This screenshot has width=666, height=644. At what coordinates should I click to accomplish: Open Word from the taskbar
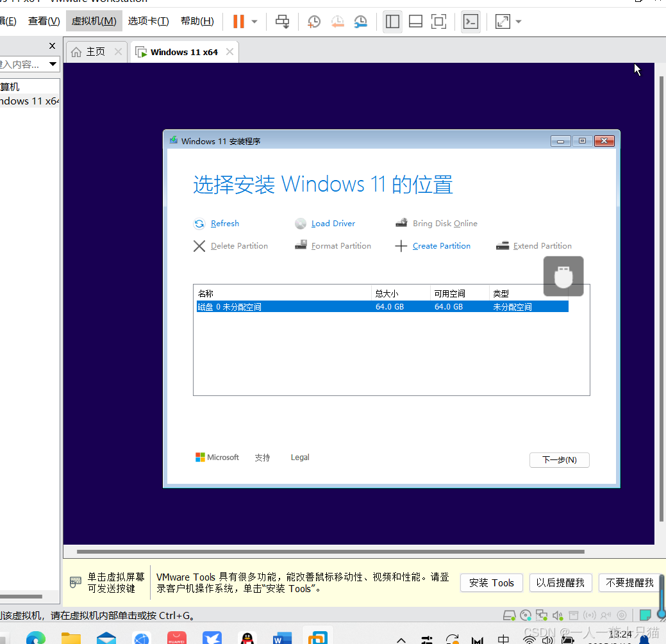(x=283, y=638)
